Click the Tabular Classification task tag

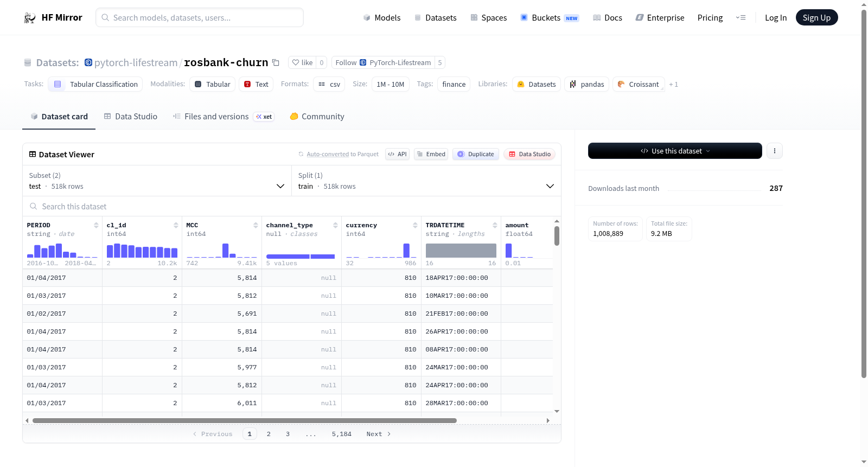[x=95, y=84]
